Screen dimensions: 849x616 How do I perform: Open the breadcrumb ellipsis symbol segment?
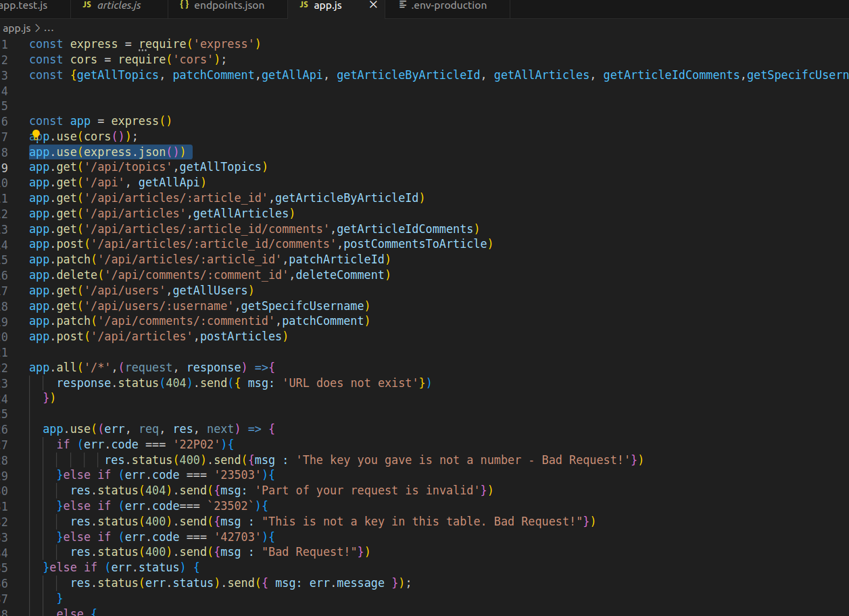click(x=49, y=28)
